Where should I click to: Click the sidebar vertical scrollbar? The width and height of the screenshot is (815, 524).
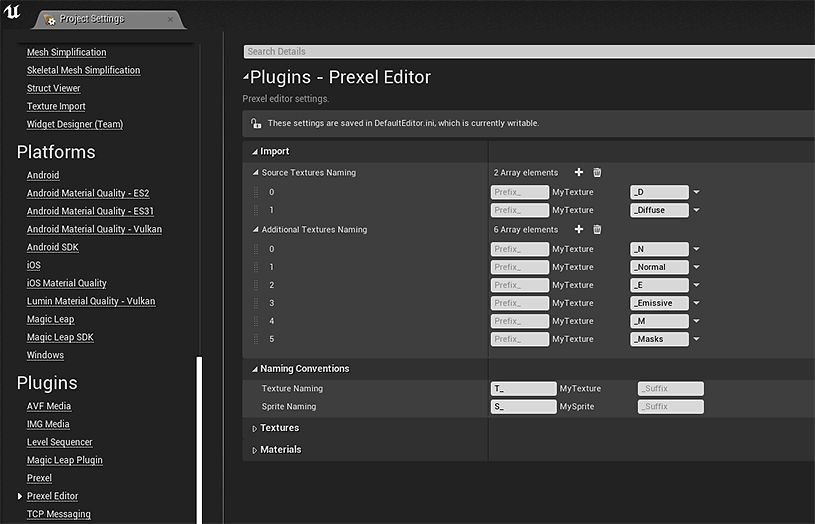(199, 440)
